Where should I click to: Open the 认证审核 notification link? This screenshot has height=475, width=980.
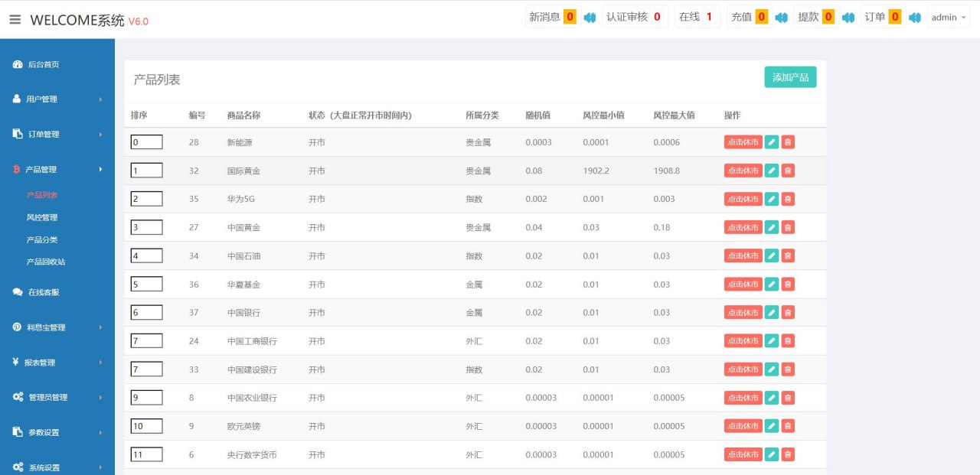(634, 17)
